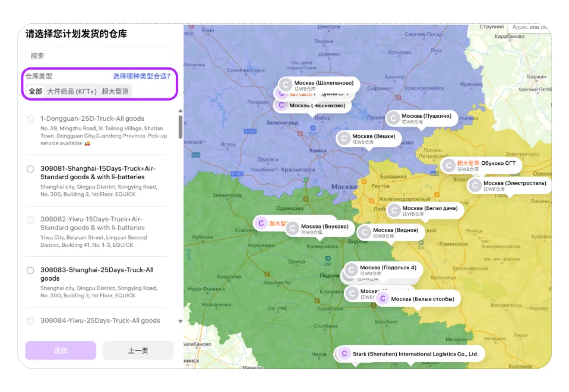Choose the 308083-Shanghai-25Days-Truck-All goods radio option
This screenshot has height=392, width=569.
pos(30,270)
